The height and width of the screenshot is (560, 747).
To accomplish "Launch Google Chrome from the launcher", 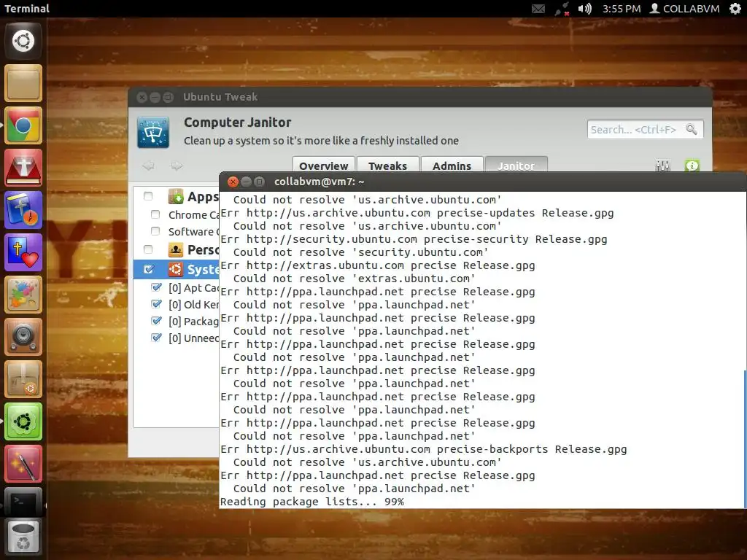I will click(x=23, y=125).
